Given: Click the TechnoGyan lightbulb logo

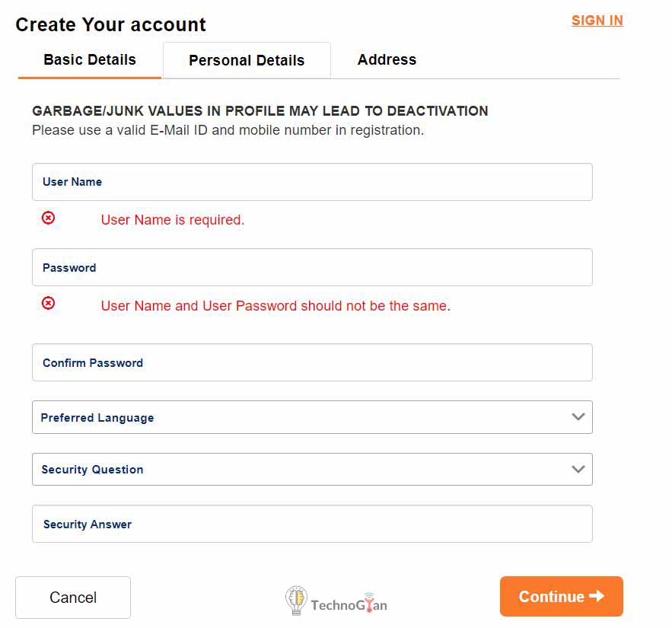Looking at the screenshot, I should click(x=295, y=600).
